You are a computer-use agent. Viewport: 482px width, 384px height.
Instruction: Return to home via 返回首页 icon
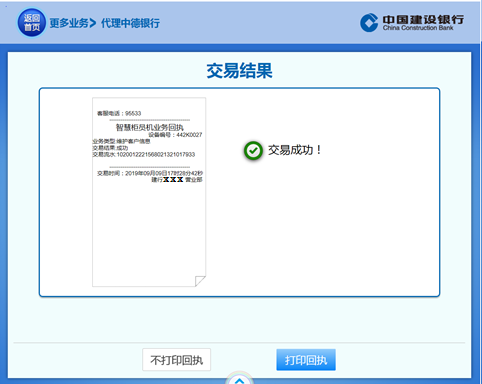[31, 23]
